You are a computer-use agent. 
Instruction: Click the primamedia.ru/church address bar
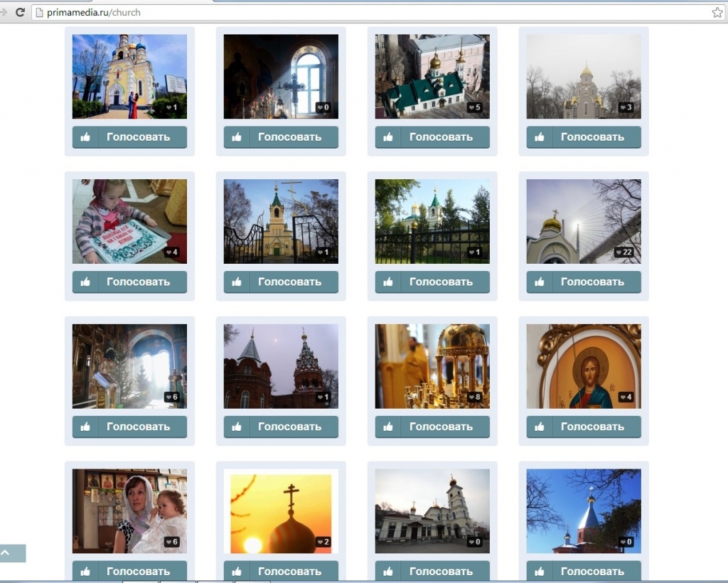point(355,12)
